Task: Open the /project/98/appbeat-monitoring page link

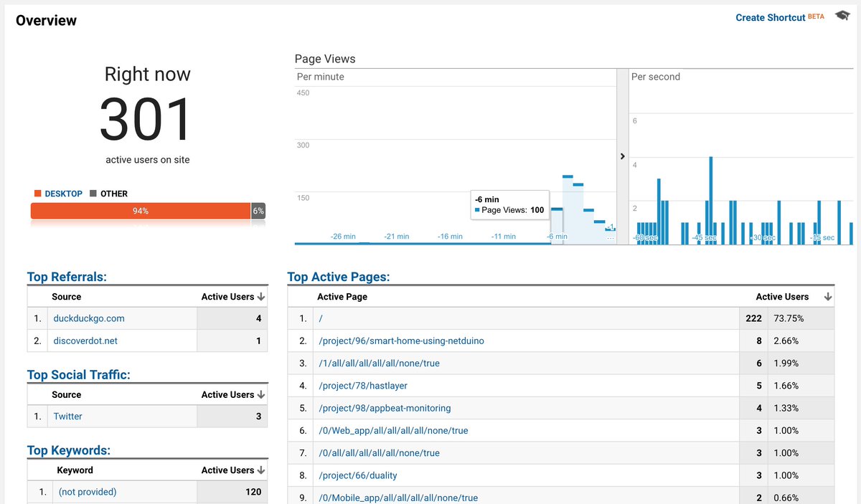Action: click(385, 408)
